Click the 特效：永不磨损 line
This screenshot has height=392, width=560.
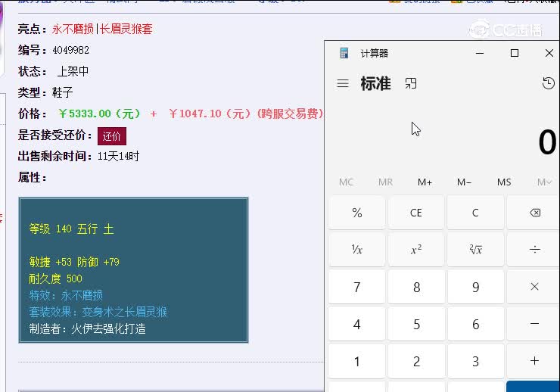tap(66, 295)
